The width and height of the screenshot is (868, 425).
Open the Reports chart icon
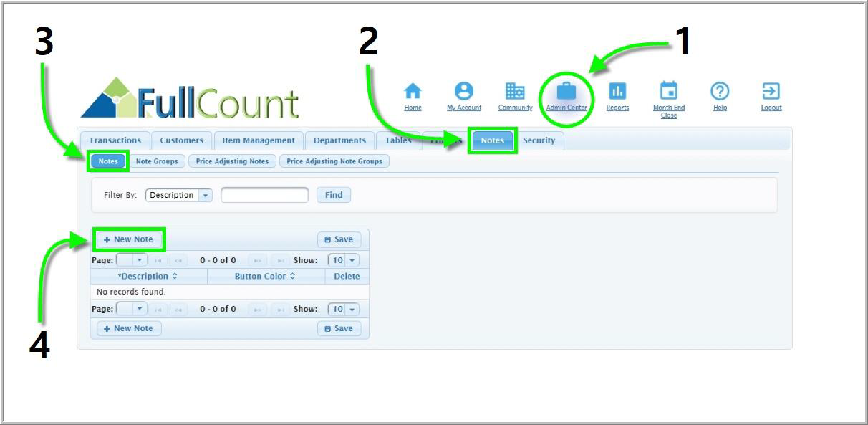tap(617, 91)
